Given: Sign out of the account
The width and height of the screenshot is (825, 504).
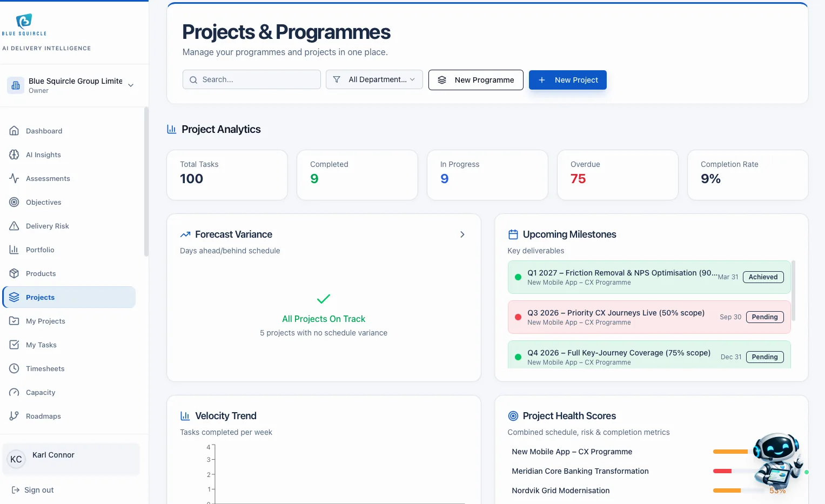Looking at the screenshot, I should coord(33,490).
